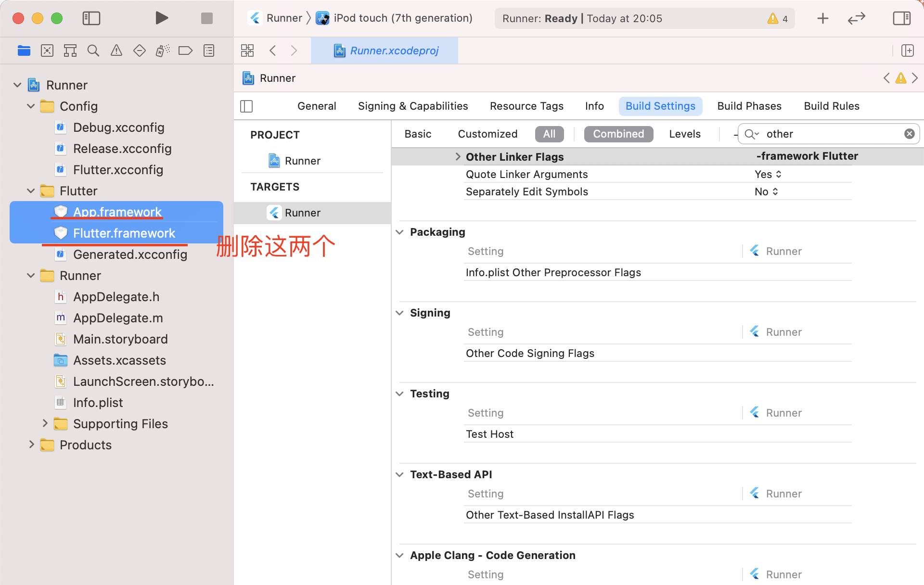Open the Report navigator icon
This screenshot has height=585, width=924.
point(209,51)
